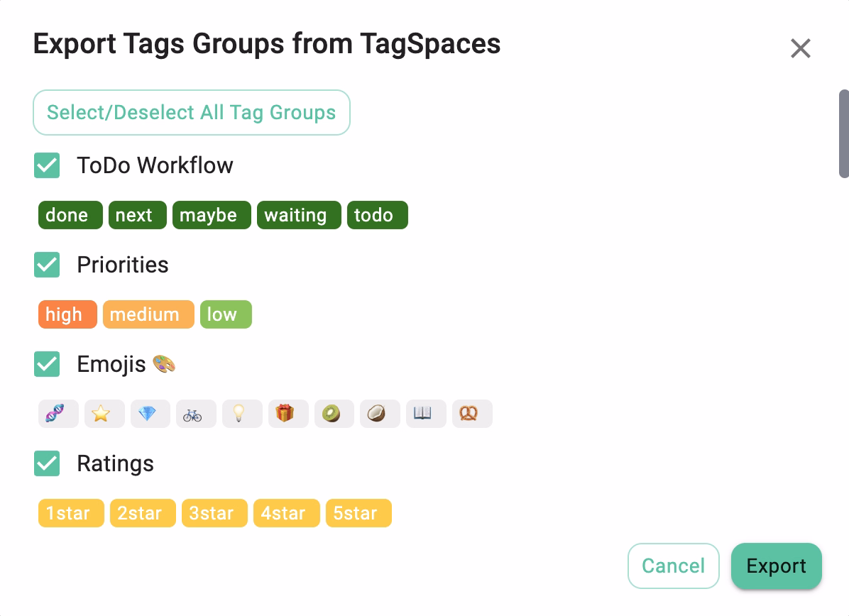This screenshot has width=849, height=616.
Task: Uncheck the Emojis tag group
Action: point(47,364)
